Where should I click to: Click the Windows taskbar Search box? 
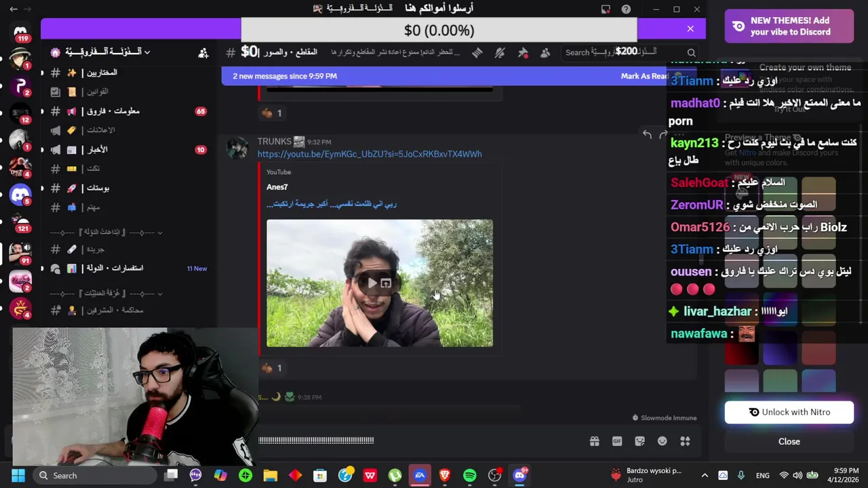(96, 475)
